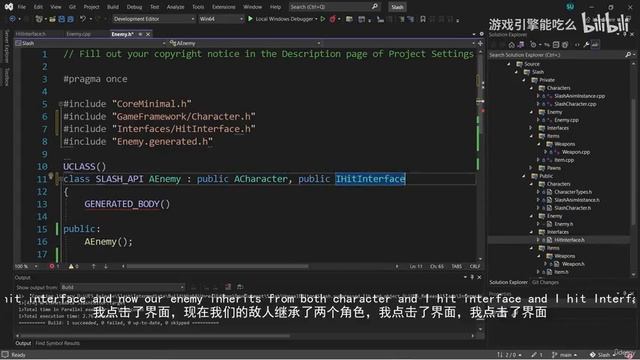The height and width of the screenshot is (360, 640).
Task: Expand the Private Interfaces folder
Action: pyautogui.click(x=531, y=128)
